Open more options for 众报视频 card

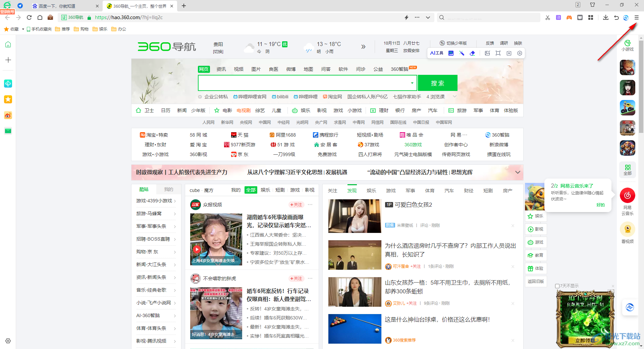pyautogui.click(x=310, y=205)
